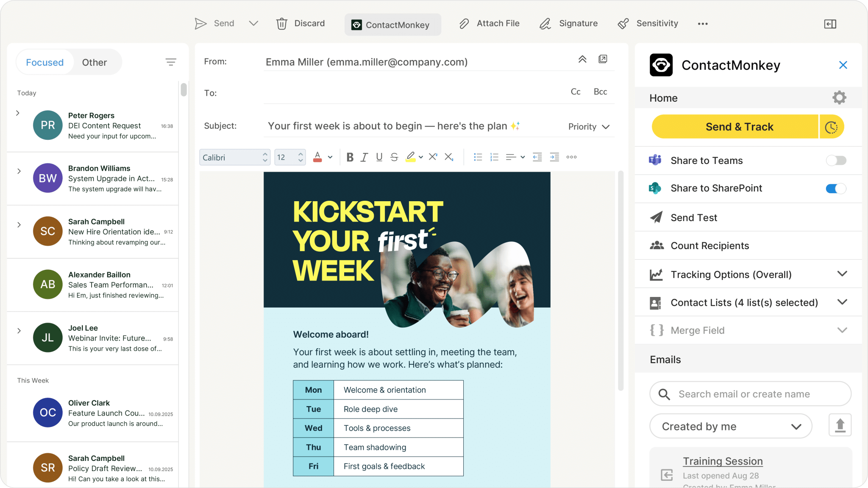Toggle subscript formatting
The image size is (868, 488).
point(449,157)
